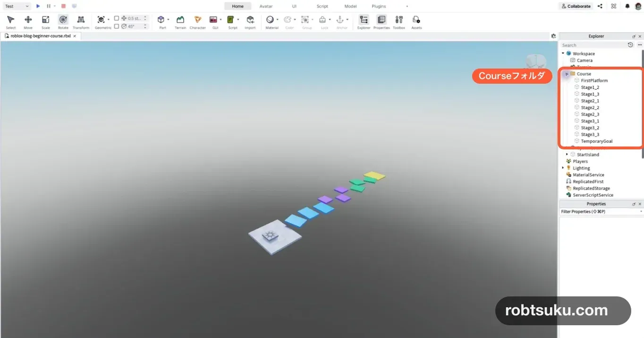
Task: Start the playtest with the Play button
Action: tap(38, 6)
